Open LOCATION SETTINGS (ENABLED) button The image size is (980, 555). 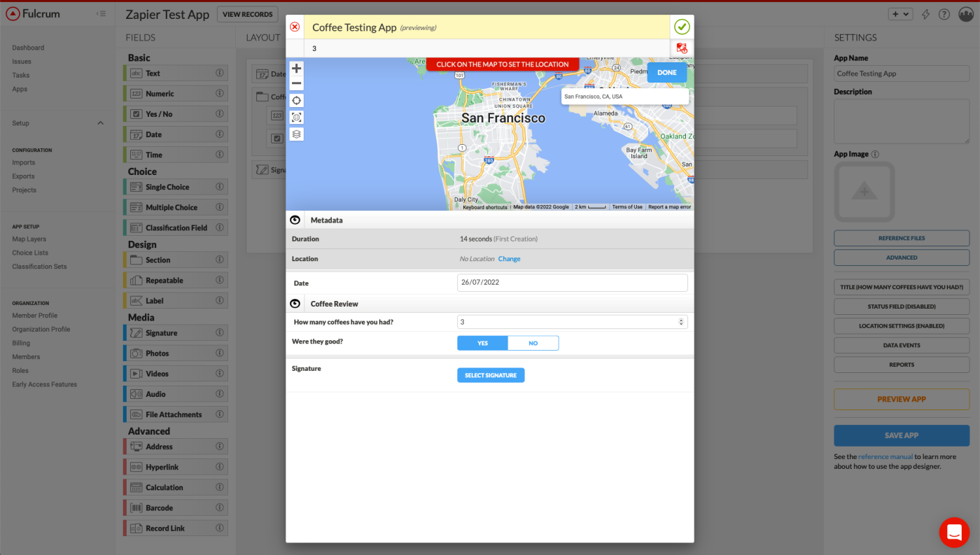902,326
